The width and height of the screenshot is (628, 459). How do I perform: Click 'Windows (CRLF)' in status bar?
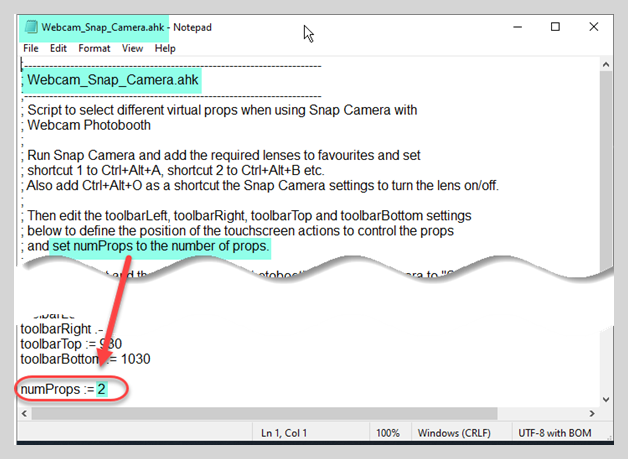coord(454,433)
